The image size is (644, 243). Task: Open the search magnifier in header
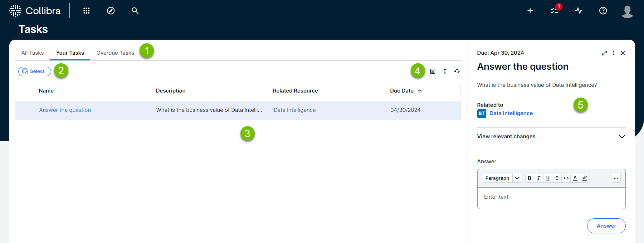click(x=135, y=11)
